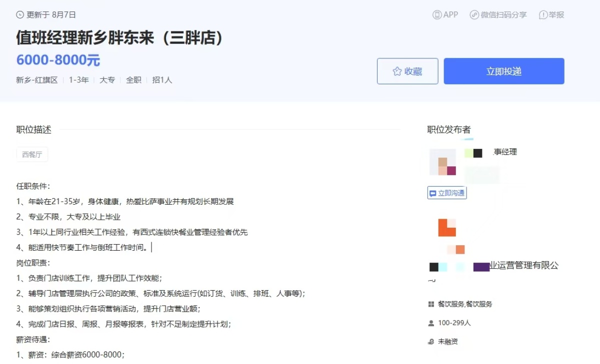Click the 职位描述 section heading
The height and width of the screenshot is (364, 600).
coord(34,130)
